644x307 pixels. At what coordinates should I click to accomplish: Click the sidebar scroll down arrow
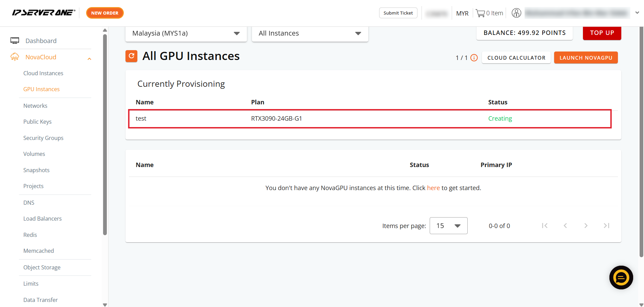tap(105, 305)
